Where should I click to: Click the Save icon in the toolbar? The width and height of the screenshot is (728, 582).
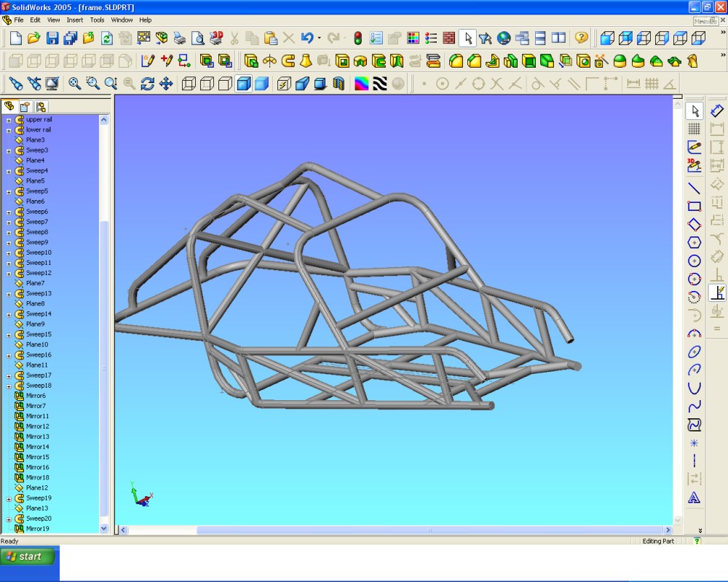tap(52, 38)
